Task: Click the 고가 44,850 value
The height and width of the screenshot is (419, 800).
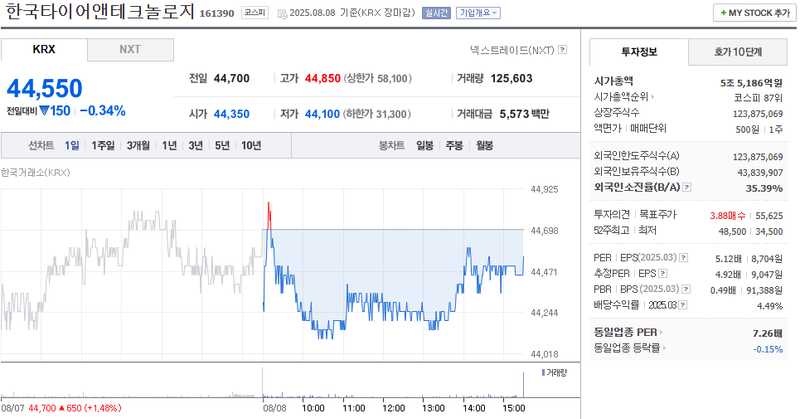Action: pyautogui.click(x=322, y=79)
